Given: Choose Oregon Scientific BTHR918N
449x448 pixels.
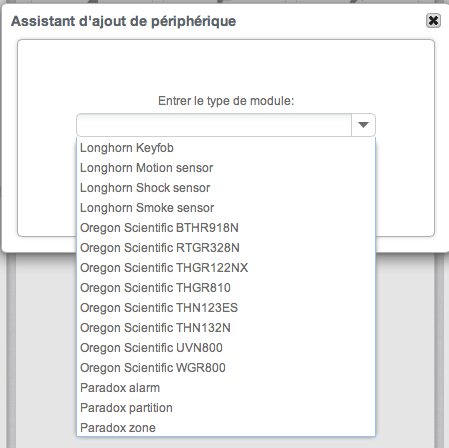Looking at the screenshot, I should (226, 228).
